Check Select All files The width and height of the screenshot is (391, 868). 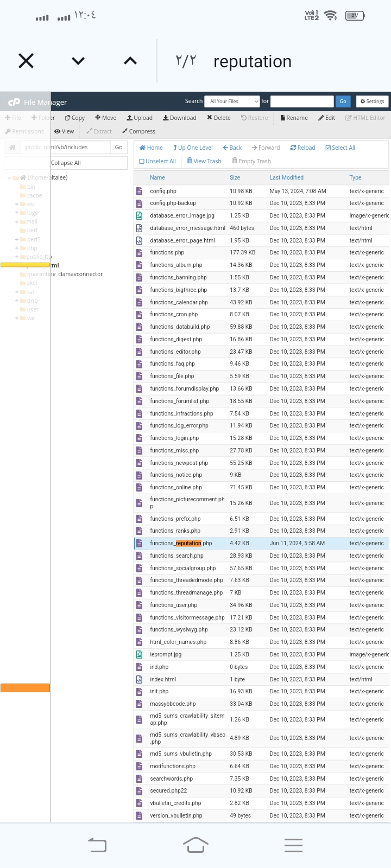pyautogui.click(x=340, y=148)
